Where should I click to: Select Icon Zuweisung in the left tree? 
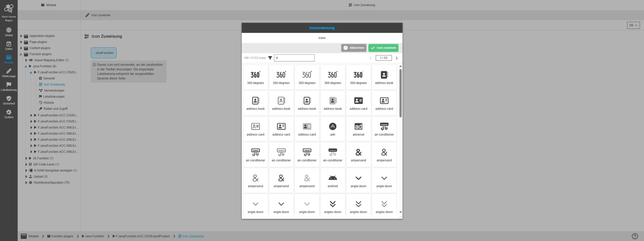coord(54,84)
